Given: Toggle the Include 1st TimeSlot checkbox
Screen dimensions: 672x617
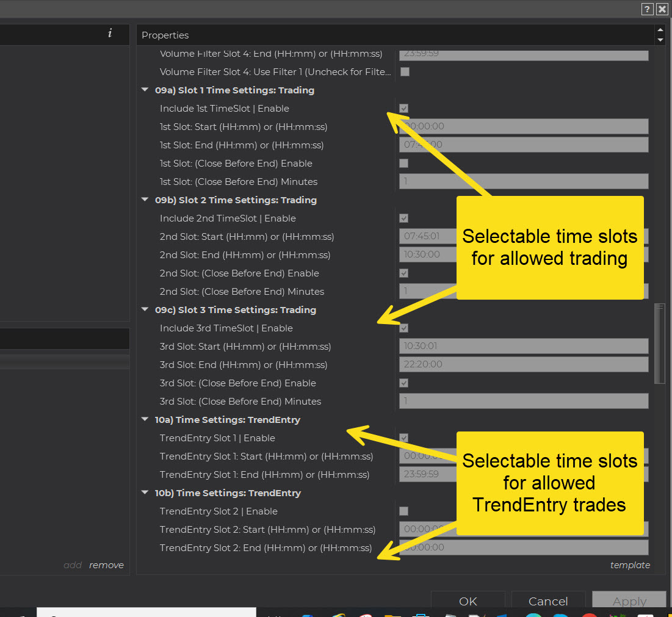Looking at the screenshot, I should (x=403, y=109).
